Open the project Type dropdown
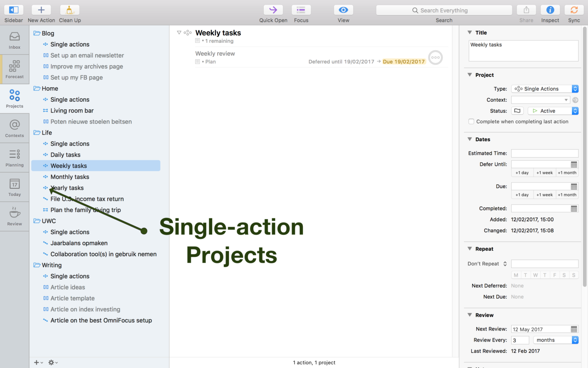This screenshot has width=588, height=368. (545, 89)
